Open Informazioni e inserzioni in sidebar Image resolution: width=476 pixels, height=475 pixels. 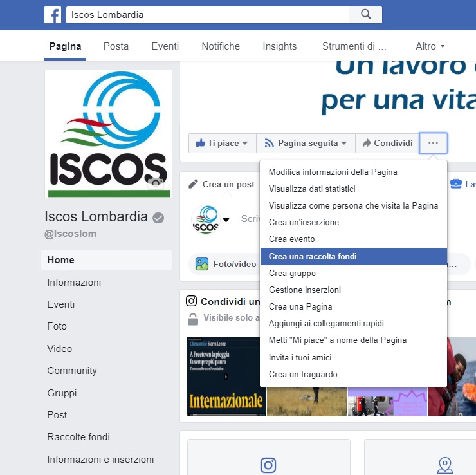click(x=100, y=460)
